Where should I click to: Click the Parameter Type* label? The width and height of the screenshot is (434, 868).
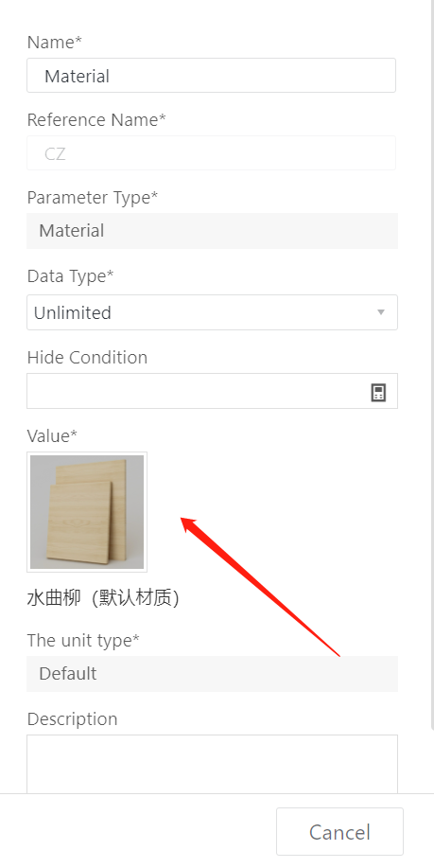(93, 197)
